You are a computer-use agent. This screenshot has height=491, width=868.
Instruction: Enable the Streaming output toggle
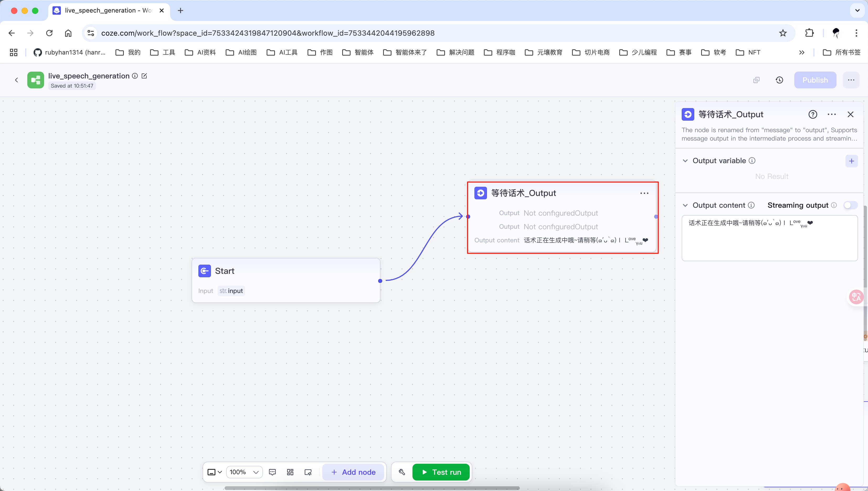point(850,205)
